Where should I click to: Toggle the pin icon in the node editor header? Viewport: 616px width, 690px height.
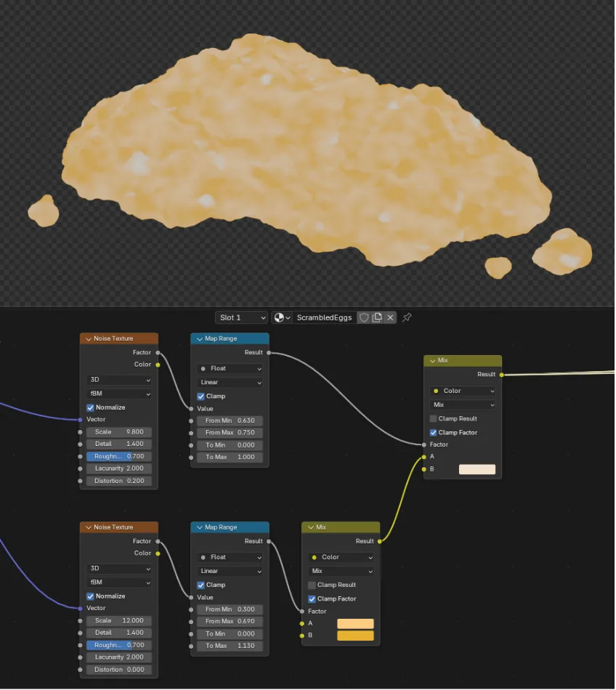(x=407, y=317)
